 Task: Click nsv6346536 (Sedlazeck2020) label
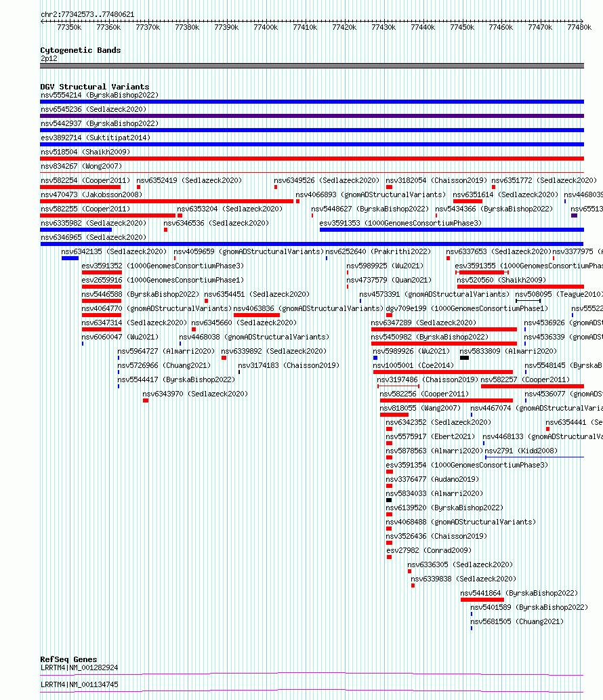pyautogui.click(x=216, y=224)
